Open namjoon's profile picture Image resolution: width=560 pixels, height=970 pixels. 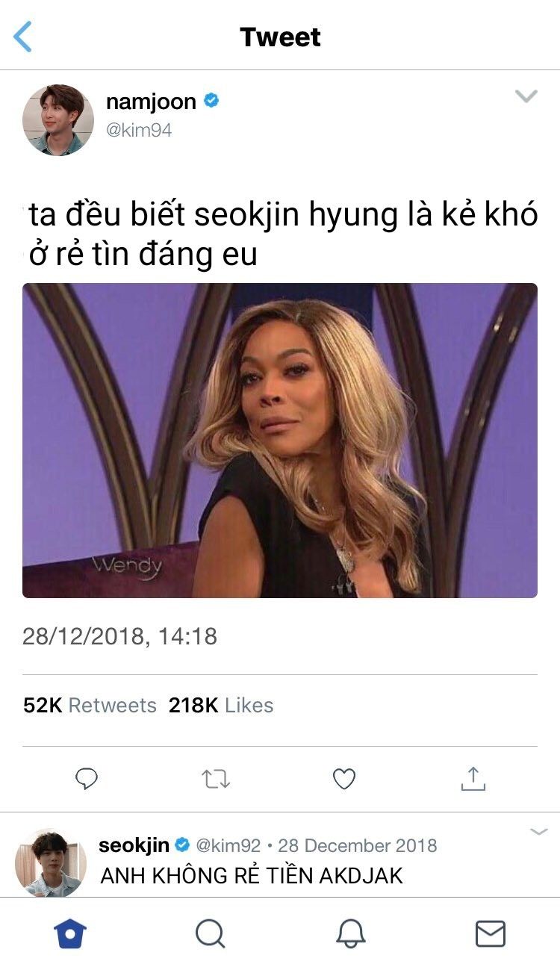[x=58, y=120]
